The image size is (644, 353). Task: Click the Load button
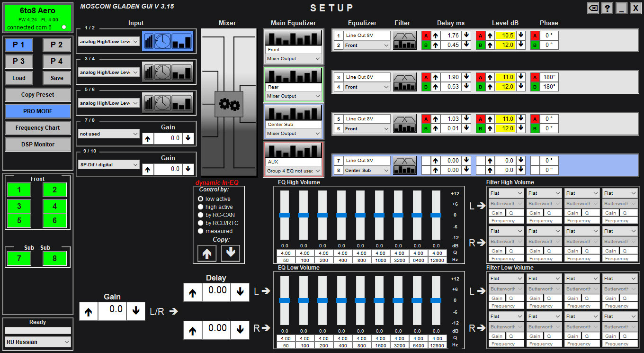pyautogui.click(x=19, y=78)
